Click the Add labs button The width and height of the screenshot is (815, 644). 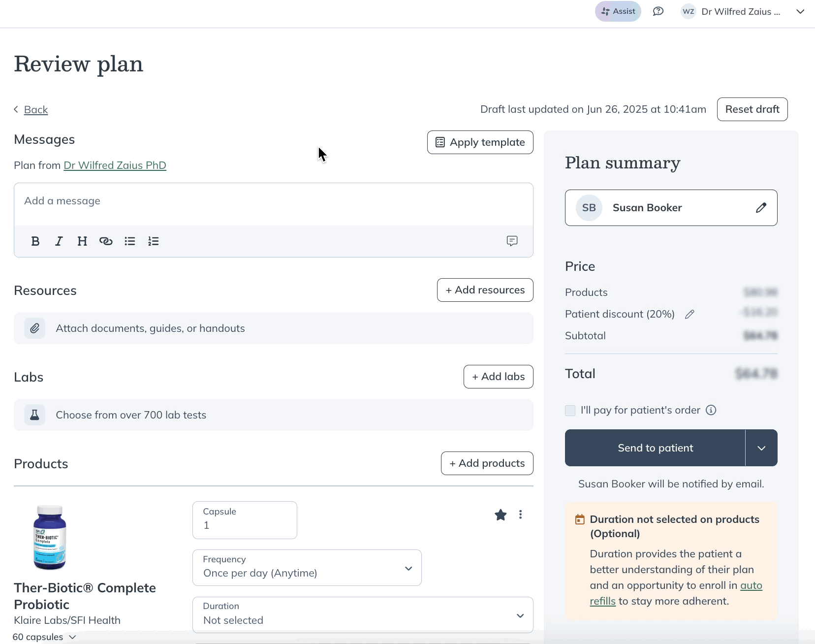point(498,377)
